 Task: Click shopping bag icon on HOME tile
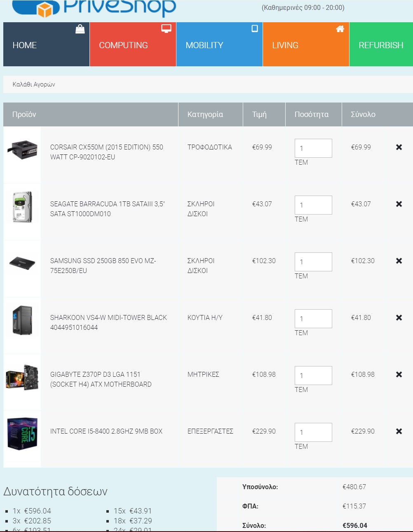[x=80, y=29]
